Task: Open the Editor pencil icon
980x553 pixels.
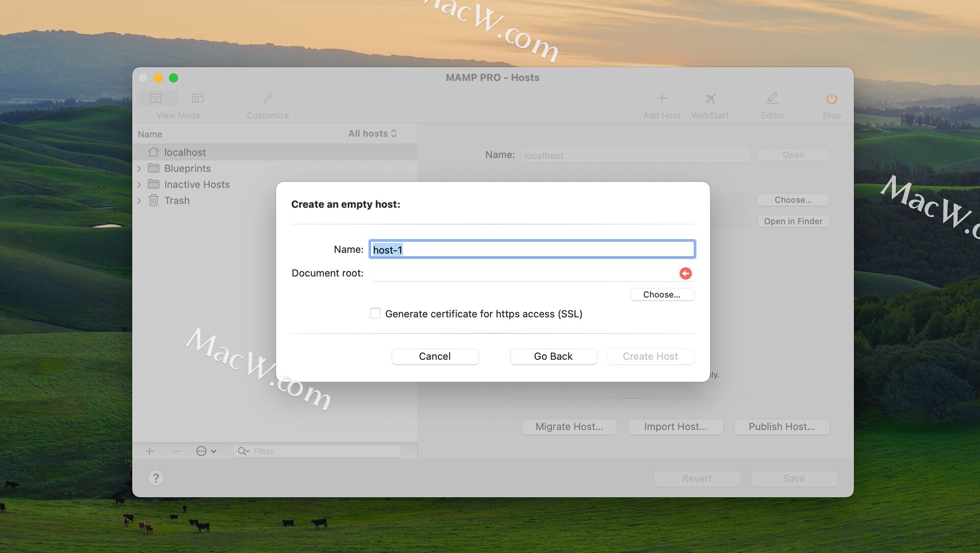Action: click(x=772, y=98)
